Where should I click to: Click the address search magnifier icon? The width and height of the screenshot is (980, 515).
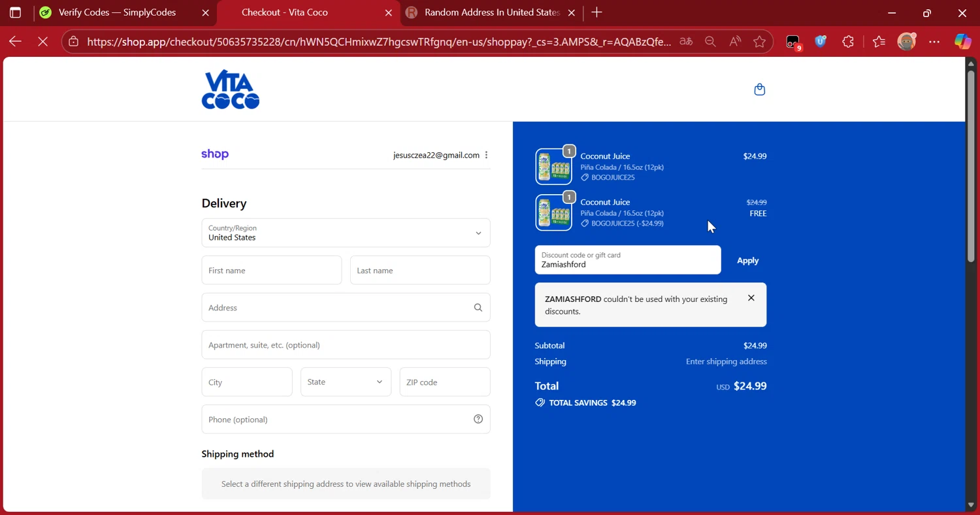point(478,307)
